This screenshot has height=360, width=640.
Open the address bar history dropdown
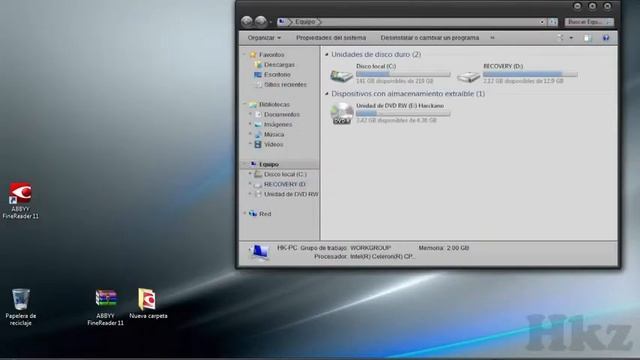pos(542,22)
